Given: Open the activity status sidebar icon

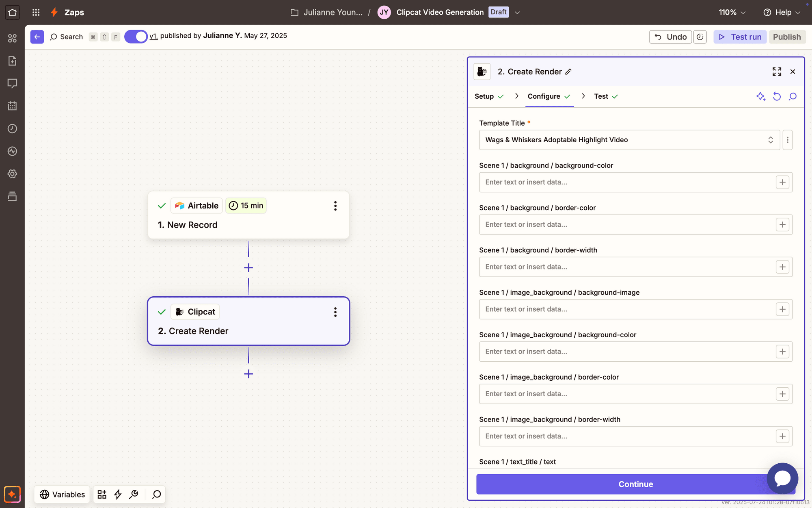Looking at the screenshot, I should pyautogui.click(x=12, y=151).
